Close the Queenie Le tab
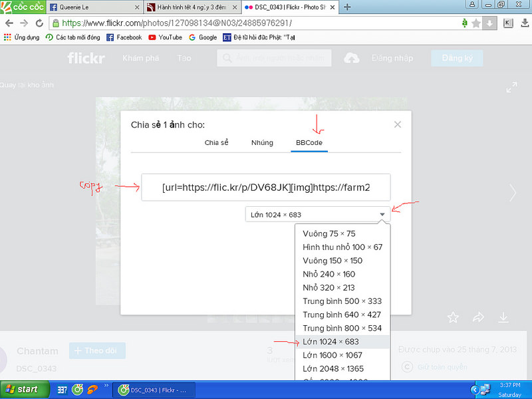The height and width of the screenshot is (399, 532). pyautogui.click(x=137, y=7)
